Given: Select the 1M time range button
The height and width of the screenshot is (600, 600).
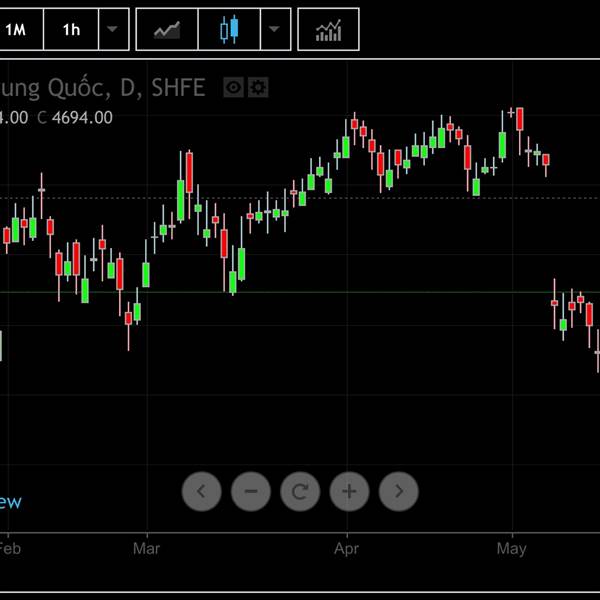Looking at the screenshot, I should tap(19, 29).
